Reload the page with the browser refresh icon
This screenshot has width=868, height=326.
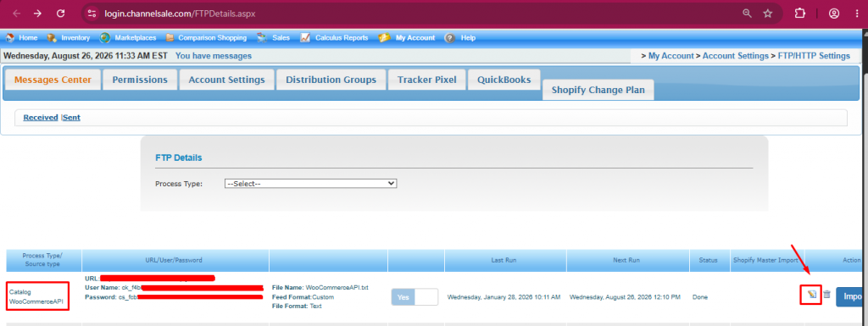coord(61,14)
